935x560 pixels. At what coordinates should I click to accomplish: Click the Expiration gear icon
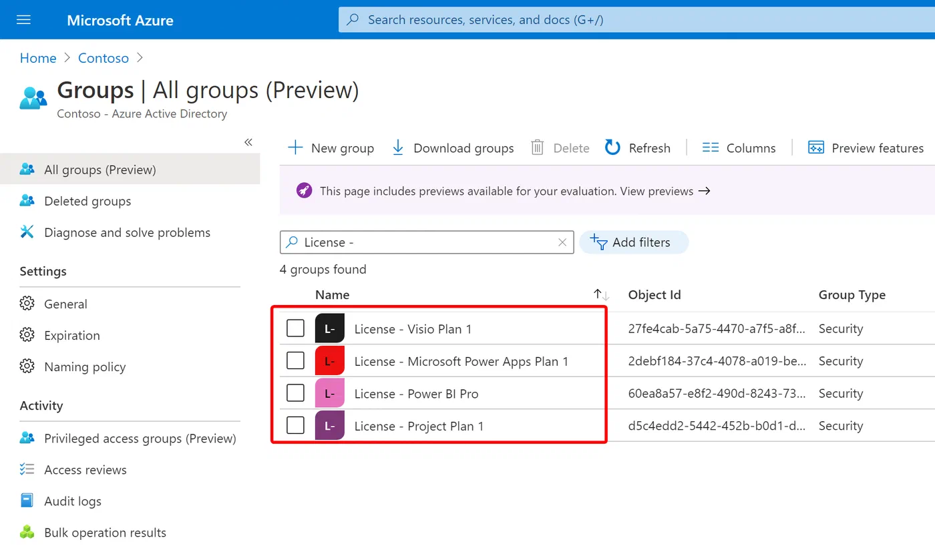(27, 335)
